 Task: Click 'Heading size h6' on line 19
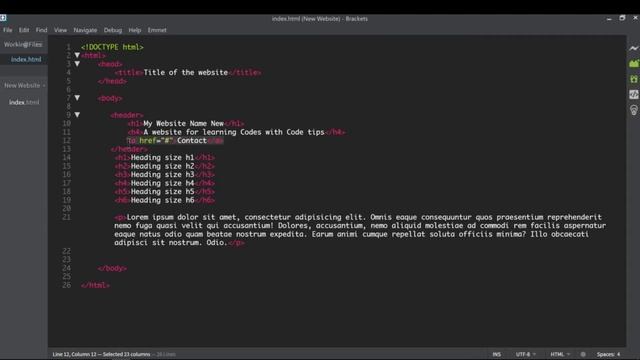coord(162,200)
